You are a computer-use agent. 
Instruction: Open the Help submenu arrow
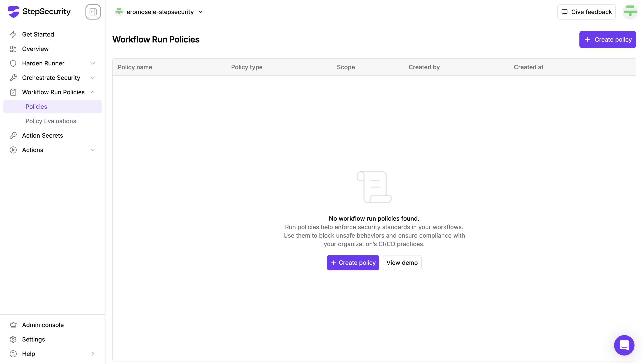click(x=93, y=354)
